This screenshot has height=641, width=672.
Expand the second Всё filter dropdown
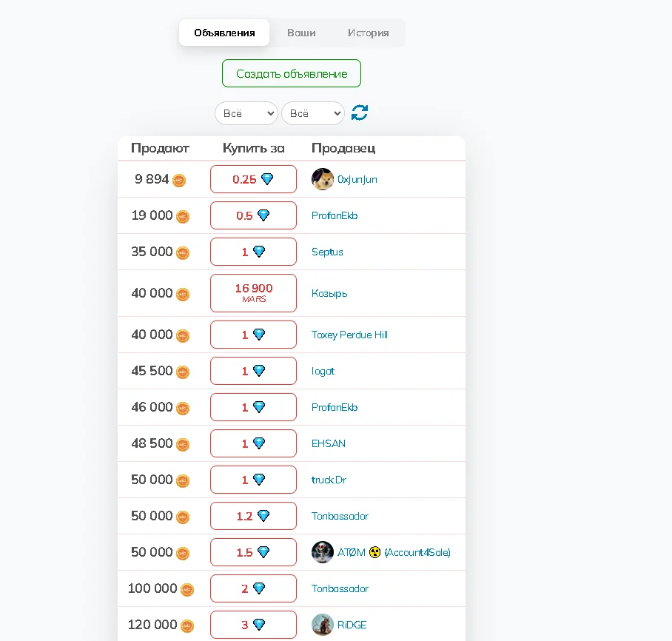[x=313, y=113]
